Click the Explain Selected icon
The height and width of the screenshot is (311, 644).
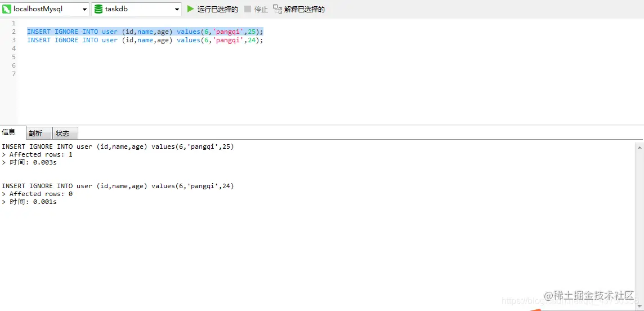click(x=278, y=9)
